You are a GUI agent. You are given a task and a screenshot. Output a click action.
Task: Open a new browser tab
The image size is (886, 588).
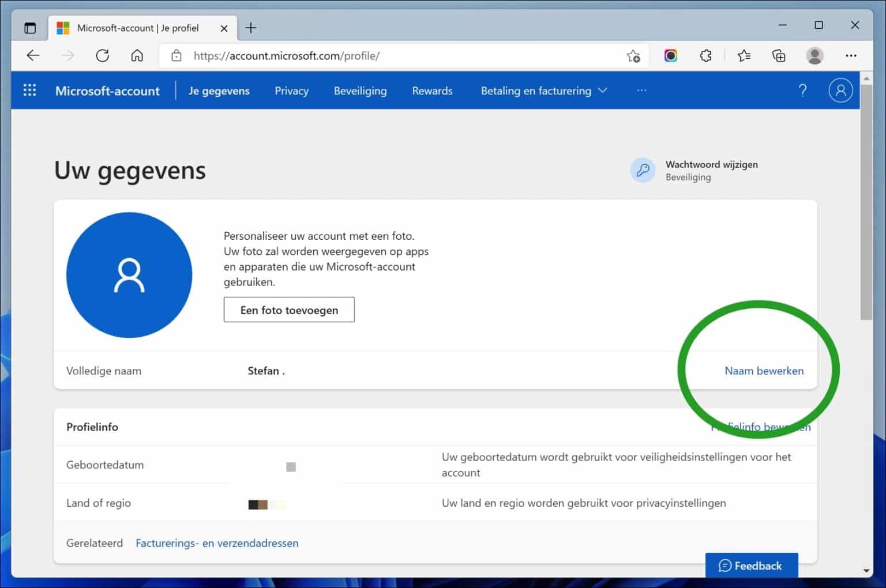click(251, 28)
